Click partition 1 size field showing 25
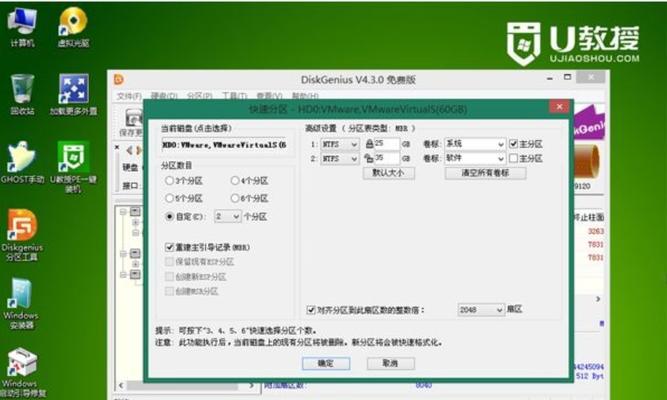Screen dimensions: 667x400 [x=387, y=144]
